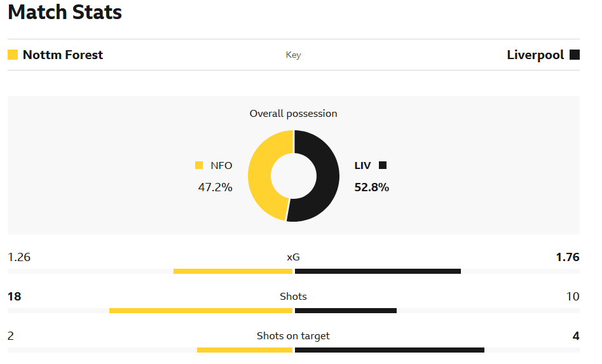Click the yellow xG bar
The height and width of the screenshot is (364, 602).
233,271
